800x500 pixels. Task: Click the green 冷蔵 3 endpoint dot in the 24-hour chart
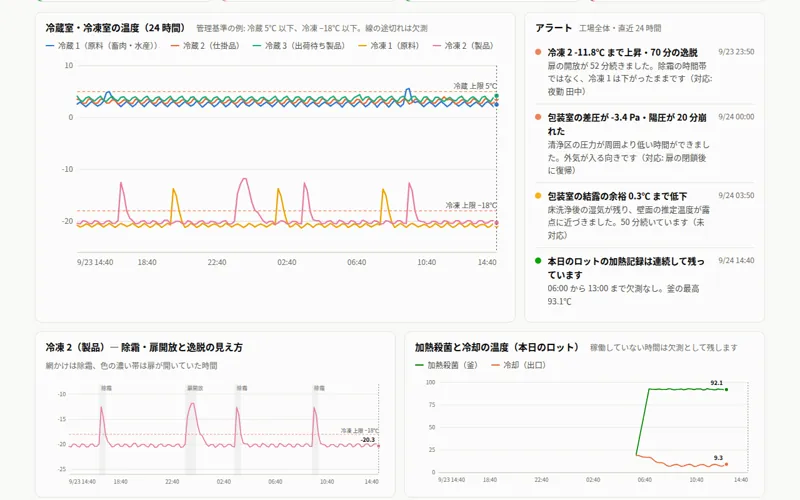(x=496, y=96)
